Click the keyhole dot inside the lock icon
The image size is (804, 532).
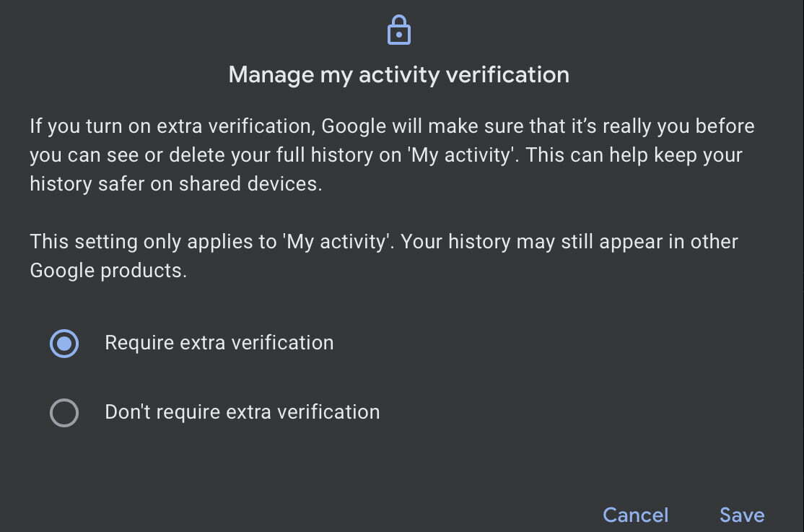399,35
